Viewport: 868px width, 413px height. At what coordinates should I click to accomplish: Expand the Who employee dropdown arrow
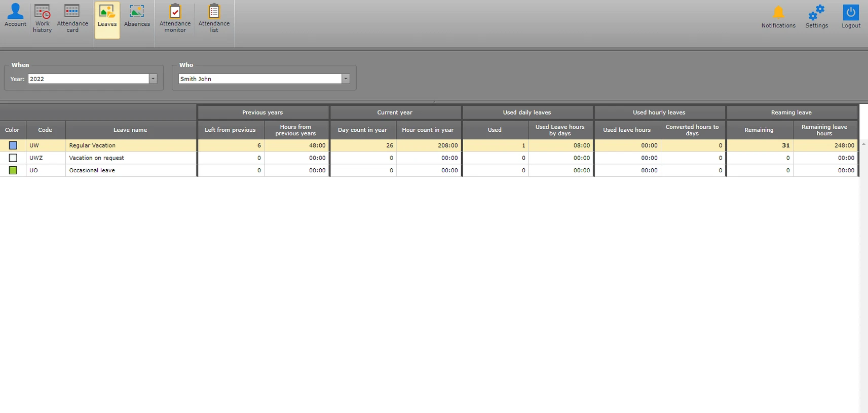click(x=346, y=79)
